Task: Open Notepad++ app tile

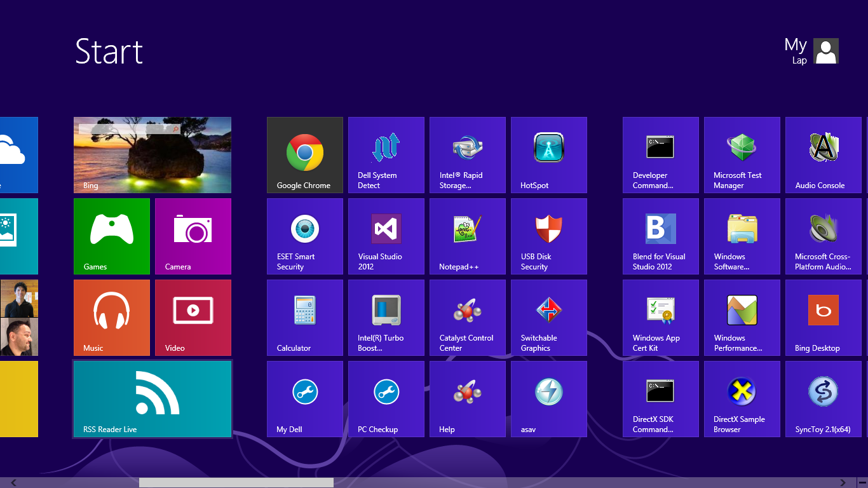Action: [x=468, y=236]
